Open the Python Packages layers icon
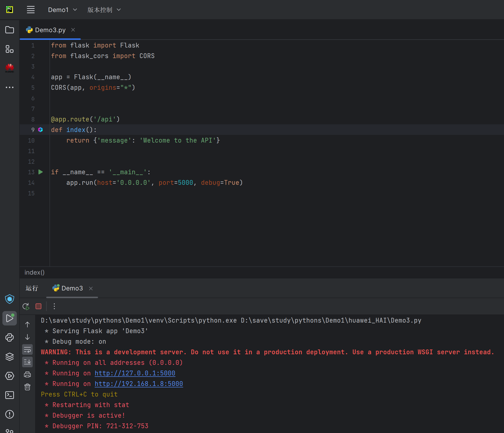 (x=9, y=357)
